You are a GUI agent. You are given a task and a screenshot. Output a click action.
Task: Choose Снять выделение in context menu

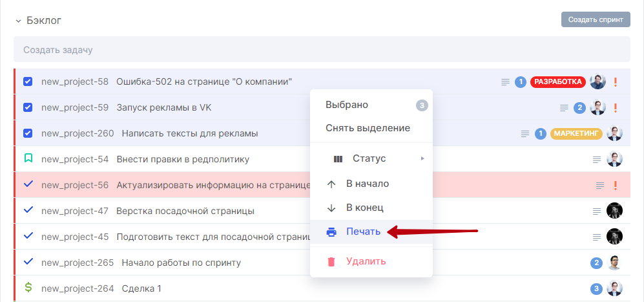coord(371,128)
